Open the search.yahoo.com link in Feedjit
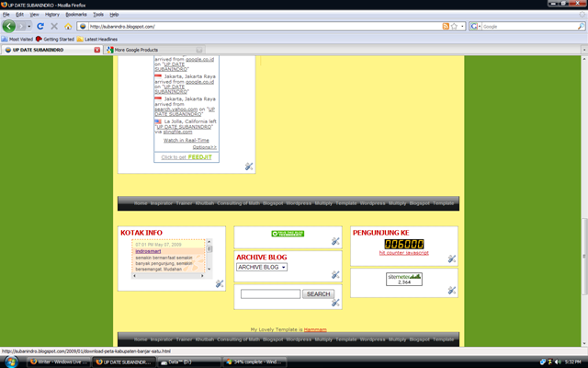Viewport: 588px width, 368px height. 175,109
